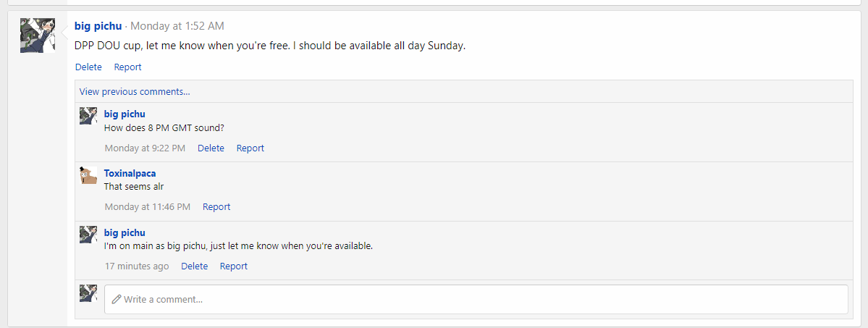Screen dimensions: 868x328
Task: Click the 17 minutes ago timestamp
Action: (x=137, y=266)
